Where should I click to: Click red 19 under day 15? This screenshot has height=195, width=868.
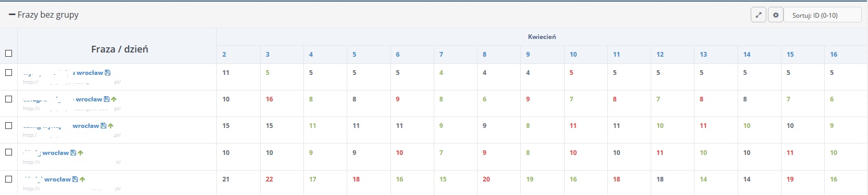[790, 179]
